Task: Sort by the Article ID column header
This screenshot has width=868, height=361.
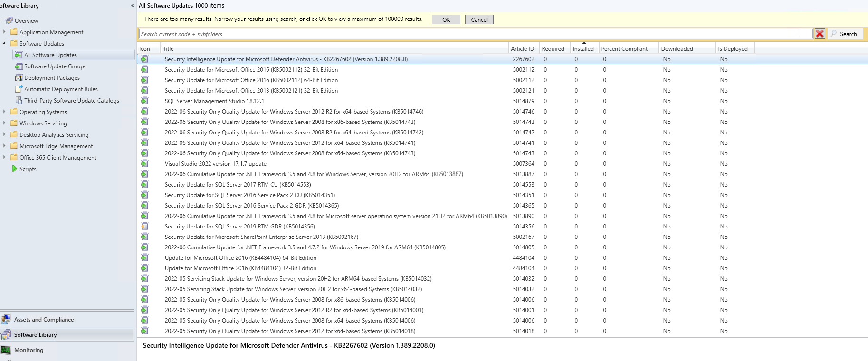Action: pos(524,48)
